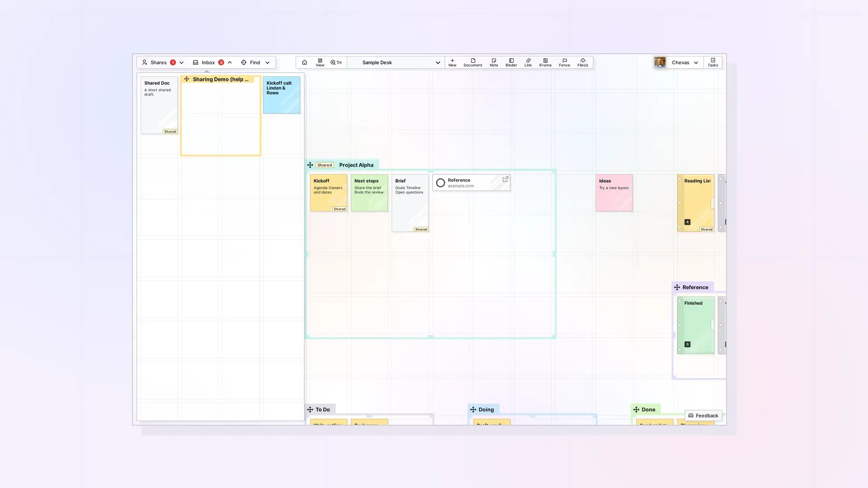Screen dimensions: 868x488
Task: Create a Note
Action: (x=494, y=62)
